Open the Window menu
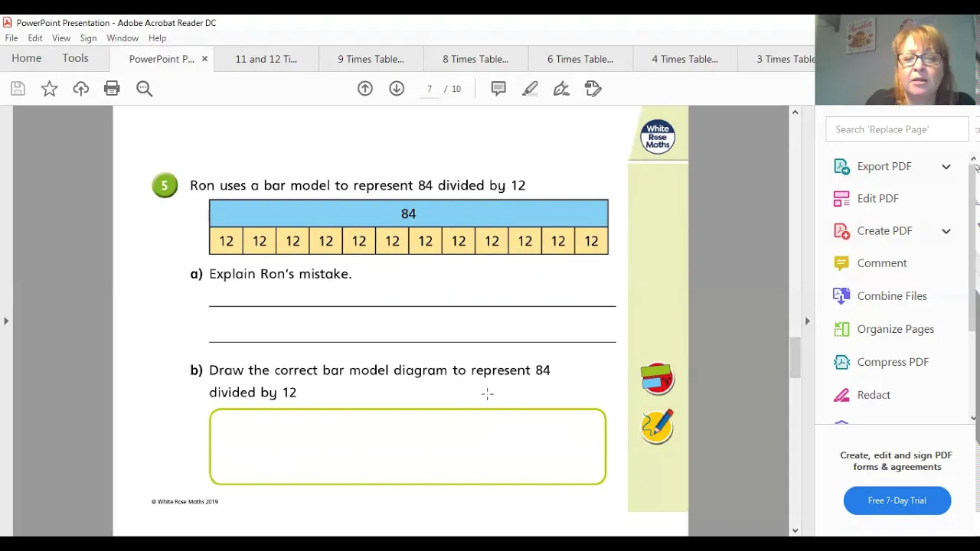The image size is (980, 551). [122, 38]
